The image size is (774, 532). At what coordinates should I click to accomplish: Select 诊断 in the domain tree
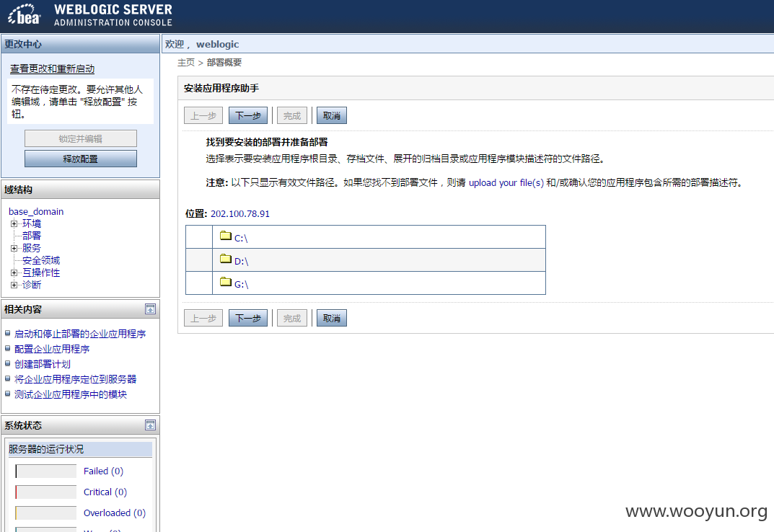coord(32,285)
